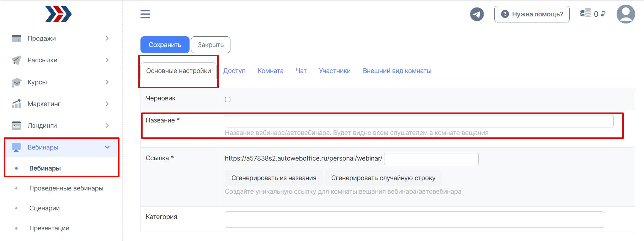This screenshot has width=644, height=241.
Task: Click the Нужна помощь? button
Action: [x=532, y=14]
